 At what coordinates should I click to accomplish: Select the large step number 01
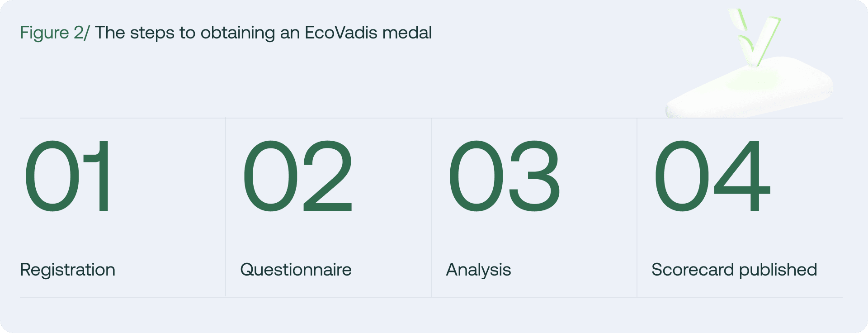68,176
